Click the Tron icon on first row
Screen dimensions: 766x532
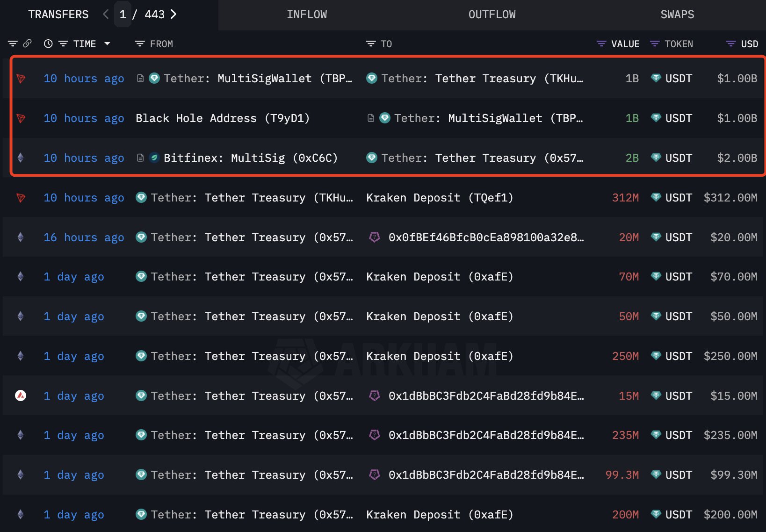click(x=21, y=79)
